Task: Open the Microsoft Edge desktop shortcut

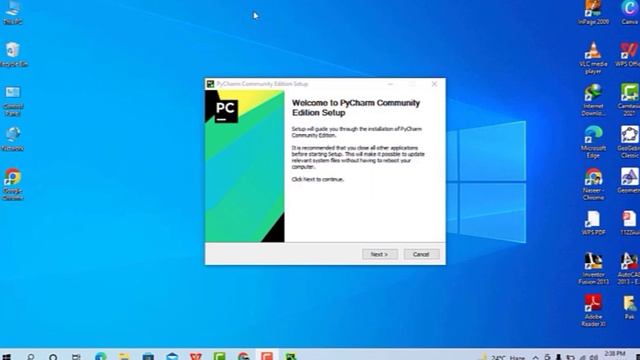Action: point(593,142)
